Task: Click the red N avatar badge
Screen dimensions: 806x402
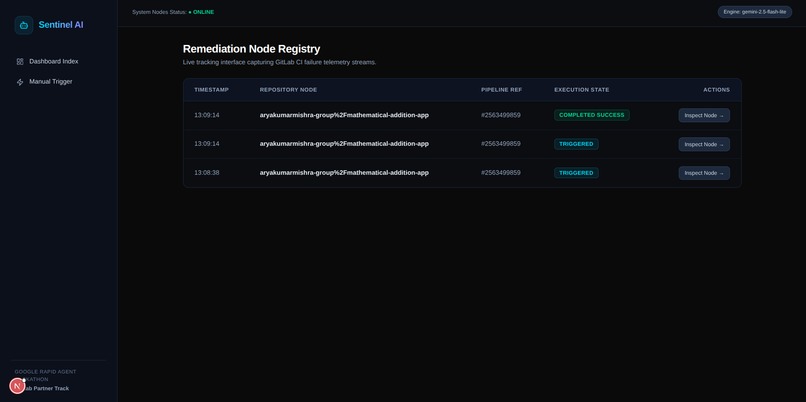Action: [x=17, y=386]
